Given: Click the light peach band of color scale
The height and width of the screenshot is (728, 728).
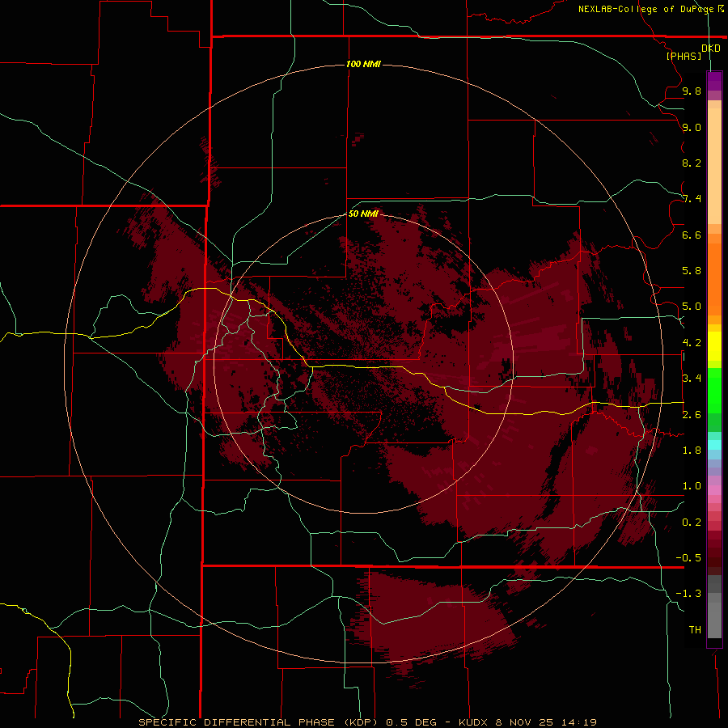Looking at the screenshot, I should click(x=714, y=166).
